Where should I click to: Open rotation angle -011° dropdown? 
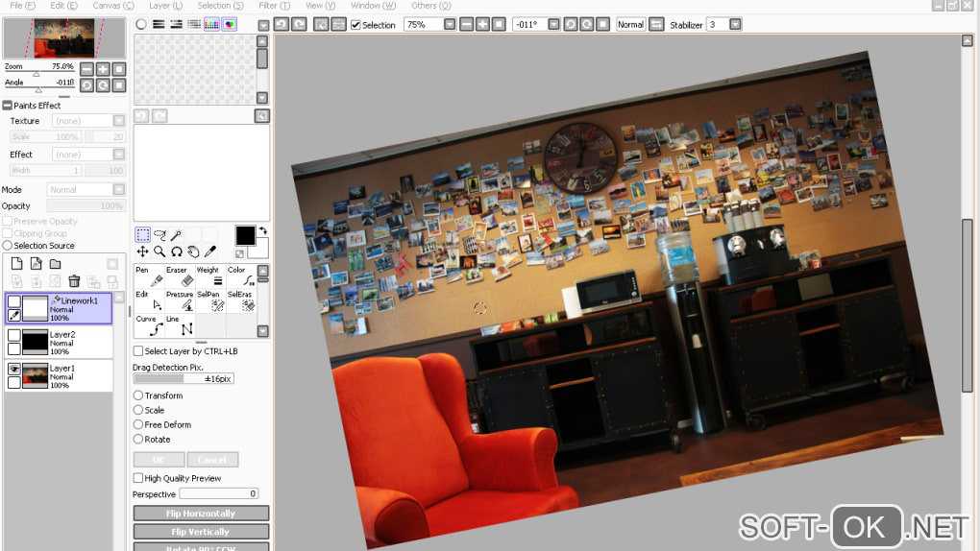(x=553, y=24)
